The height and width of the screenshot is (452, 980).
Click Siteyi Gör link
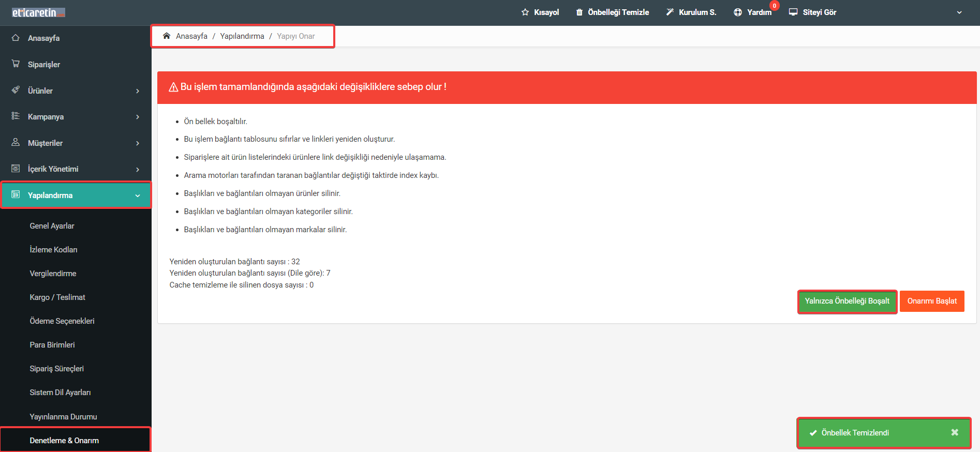pyautogui.click(x=820, y=12)
